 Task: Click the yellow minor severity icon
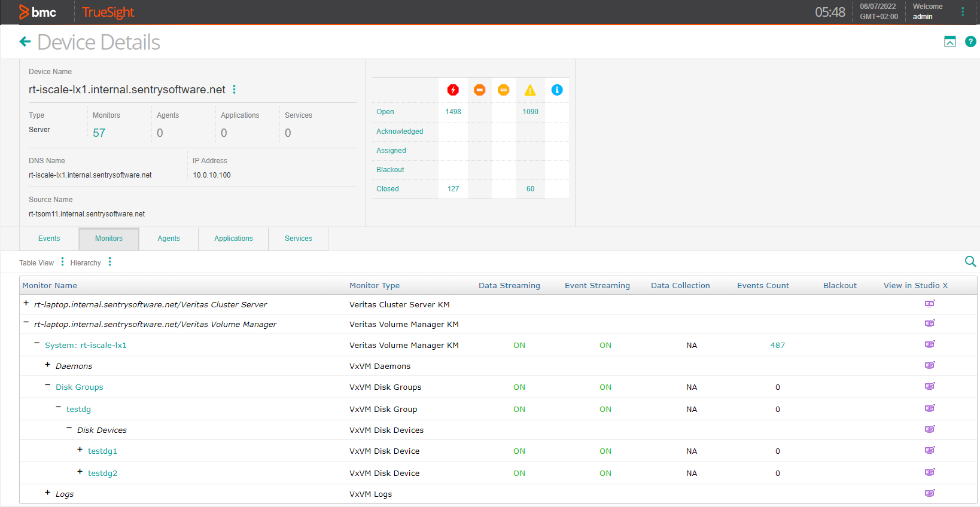504,90
